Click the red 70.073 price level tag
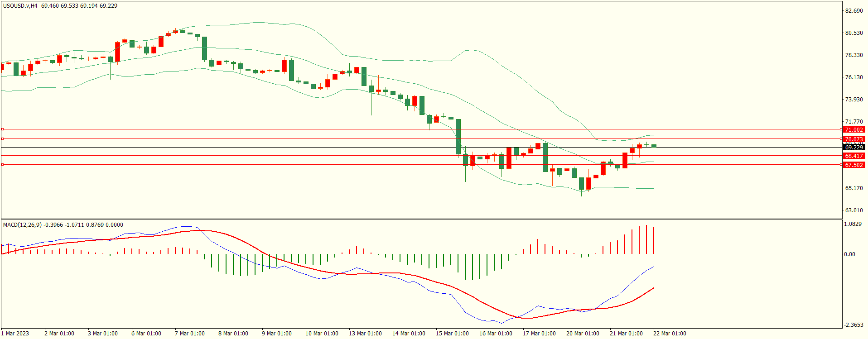 point(854,139)
